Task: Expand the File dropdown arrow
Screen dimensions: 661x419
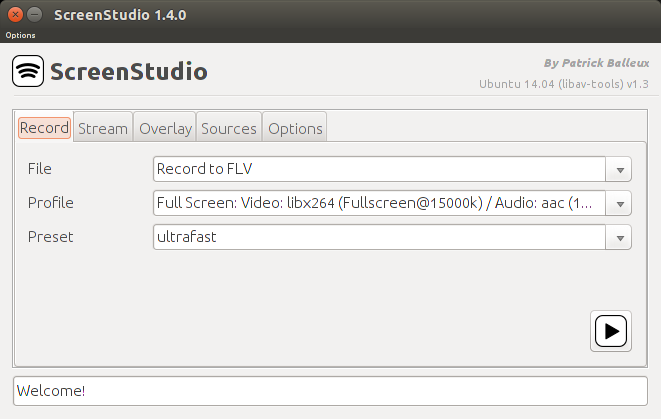Action: coord(619,169)
